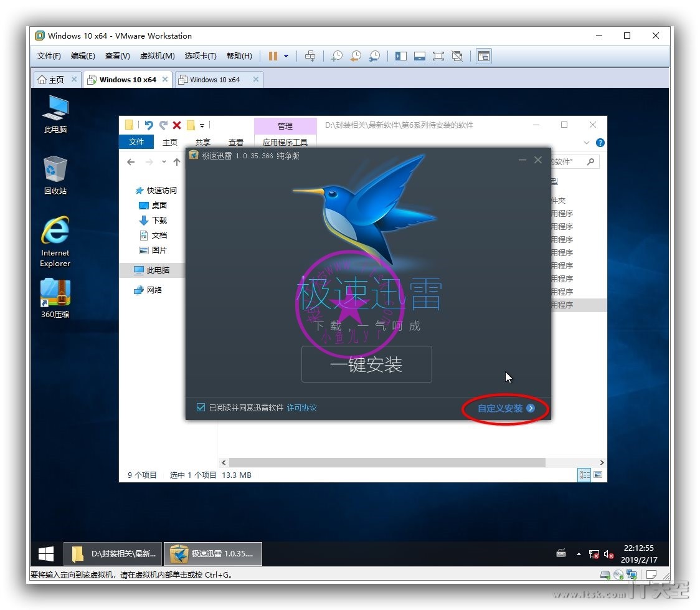Open the VMware 帮助(H) menu
The image size is (700, 610).
tap(239, 56)
